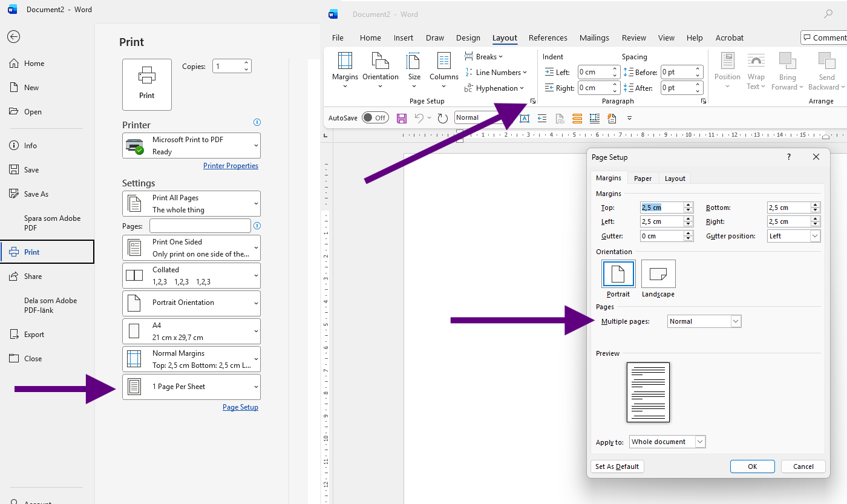
Task: Click the decrease indent icon in Quick Access toolbar
Action: tap(542, 118)
